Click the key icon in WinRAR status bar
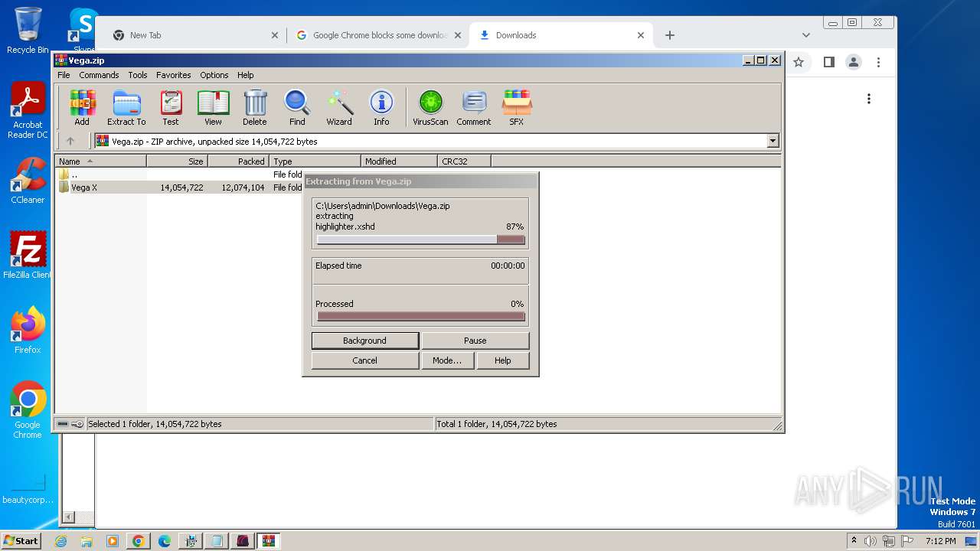The image size is (980, 551). (x=77, y=424)
